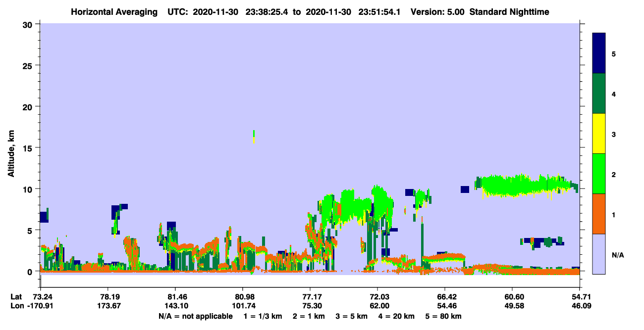Image resolution: width=644 pixels, height=330 pixels.
Task: Click the '4 = 20 km' legend entry
Action: coord(397,316)
